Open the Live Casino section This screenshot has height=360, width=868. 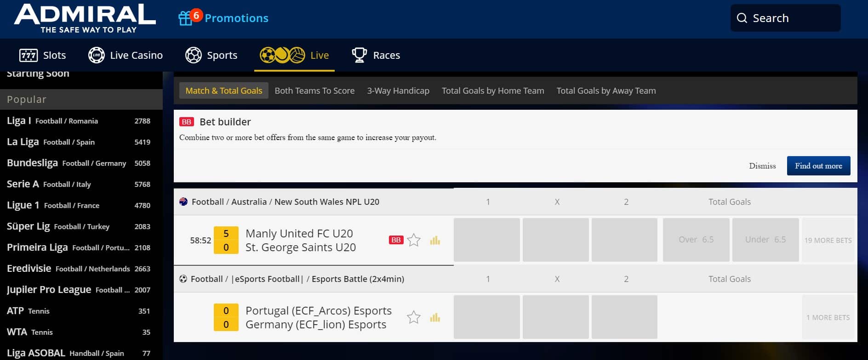[126, 55]
